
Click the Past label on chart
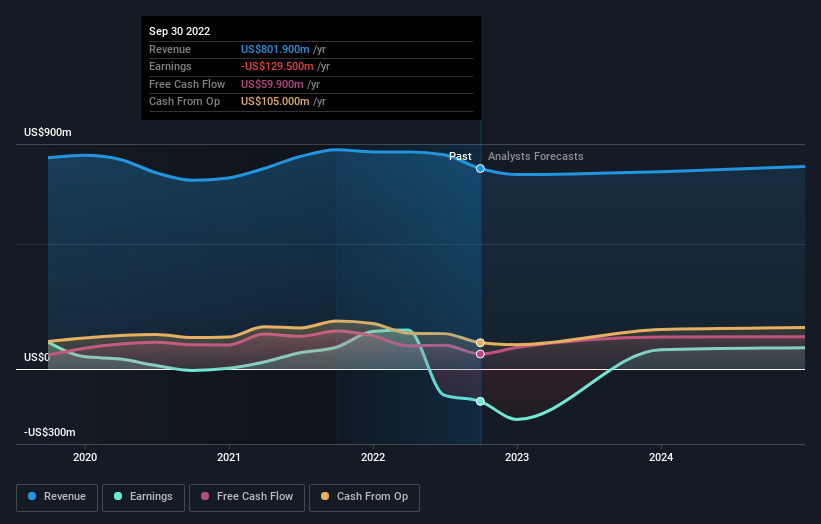point(460,157)
